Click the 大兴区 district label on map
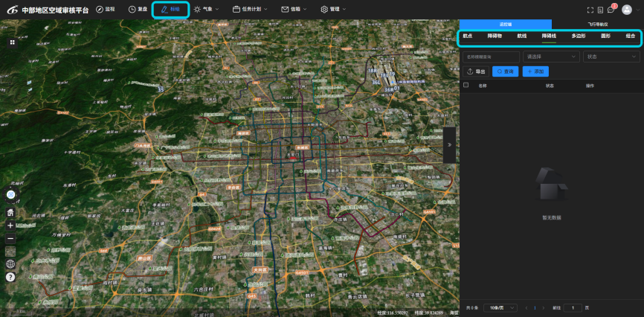The width and height of the screenshot is (644, 317). [260, 270]
